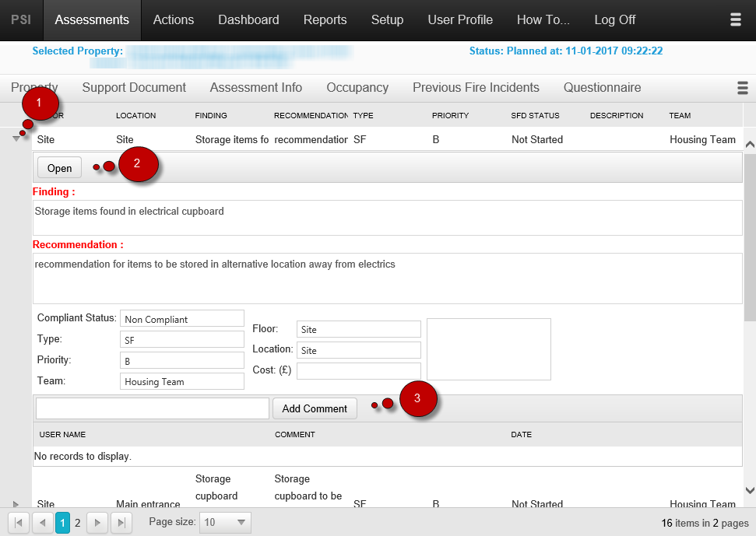756x536 pixels.
Task: Click scrollbar up arrow
Action: (x=750, y=144)
